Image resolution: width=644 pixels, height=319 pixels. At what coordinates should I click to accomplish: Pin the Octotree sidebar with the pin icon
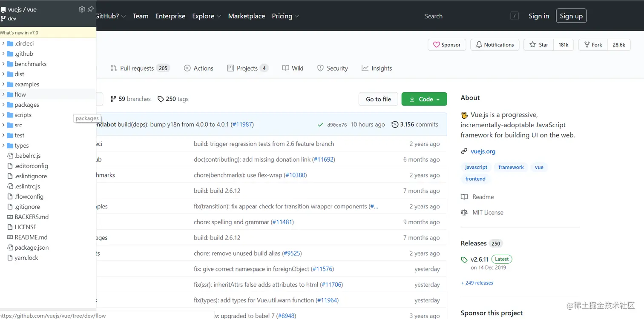coord(90,9)
